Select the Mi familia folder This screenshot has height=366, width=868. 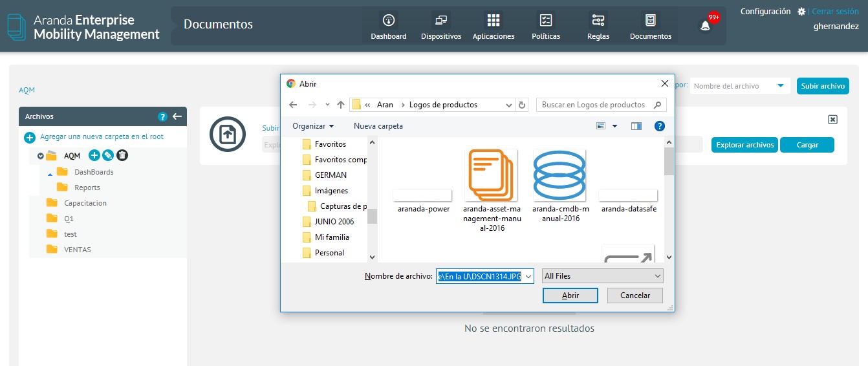click(x=332, y=237)
